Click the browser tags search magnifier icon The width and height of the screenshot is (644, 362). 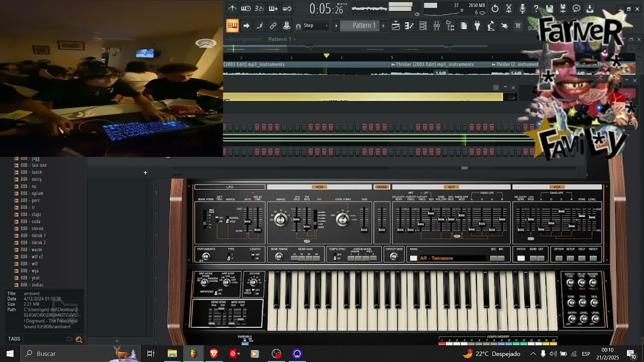[x=79, y=339]
